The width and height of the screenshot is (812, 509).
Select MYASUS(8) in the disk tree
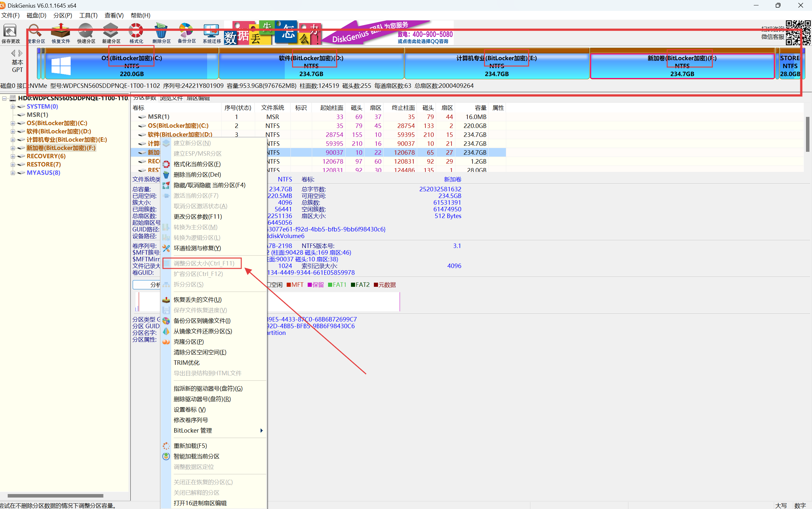(x=43, y=173)
